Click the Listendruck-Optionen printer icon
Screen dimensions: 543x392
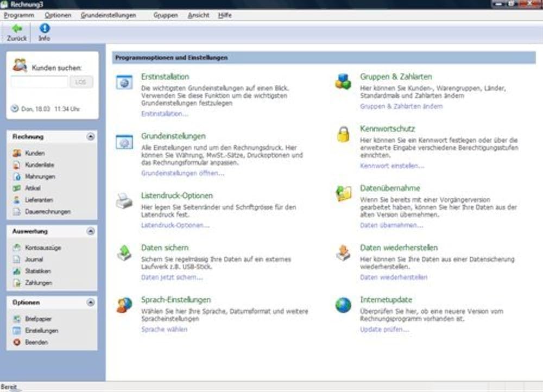point(124,201)
